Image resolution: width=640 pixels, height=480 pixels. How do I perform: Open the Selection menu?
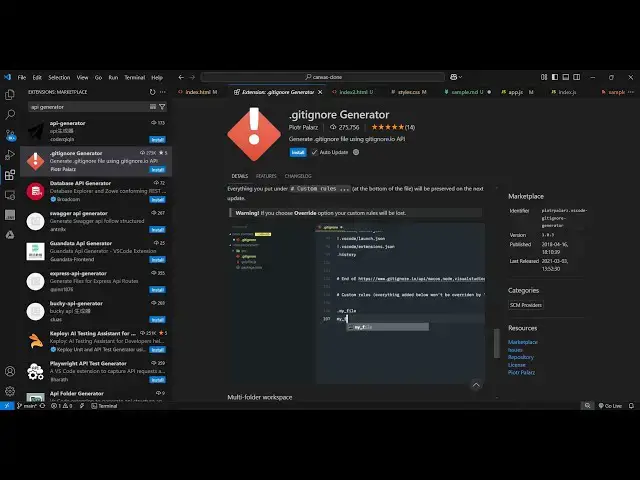click(x=59, y=77)
